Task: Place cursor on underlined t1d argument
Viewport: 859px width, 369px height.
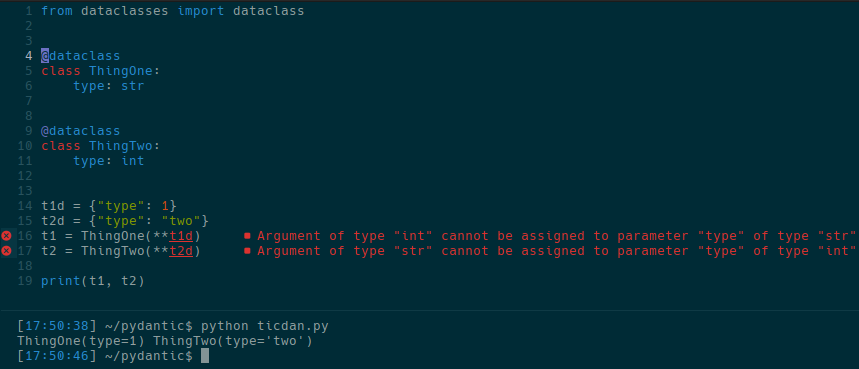Action: (x=181, y=236)
